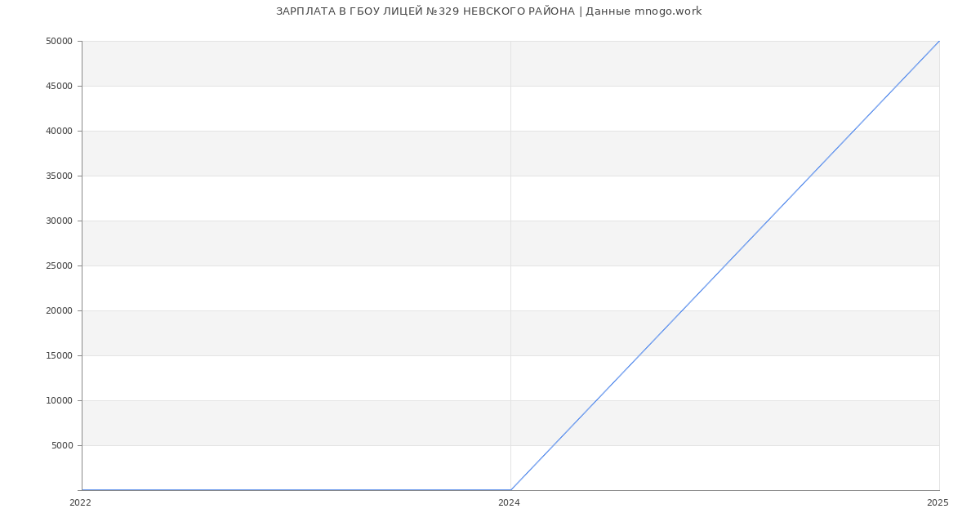
Task: Click the 15000 y-axis label
Action: pos(59,355)
